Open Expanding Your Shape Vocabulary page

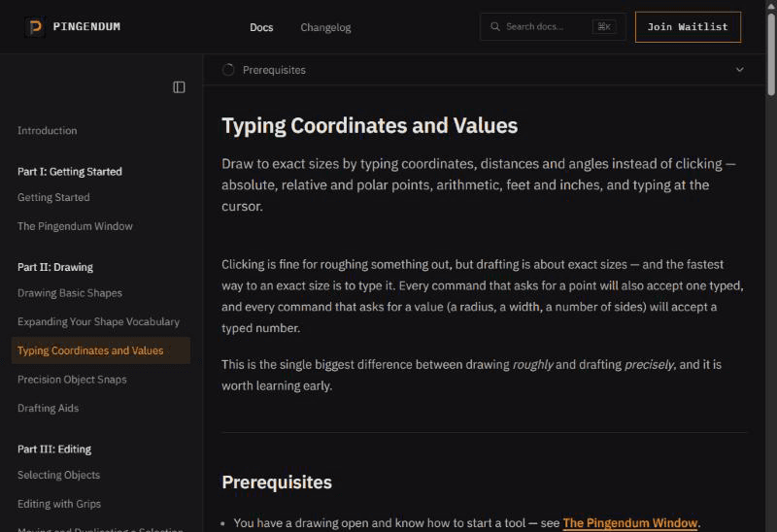coord(98,322)
